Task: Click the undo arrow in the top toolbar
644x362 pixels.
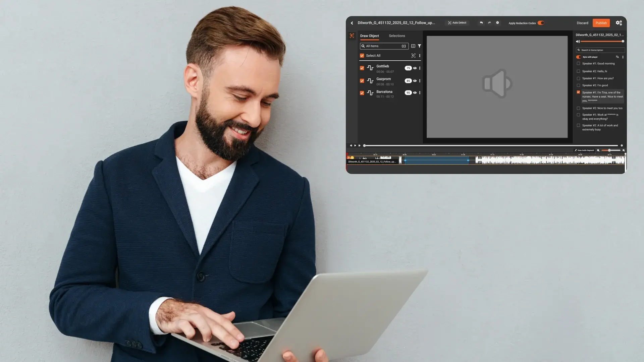Action: (481, 22)
